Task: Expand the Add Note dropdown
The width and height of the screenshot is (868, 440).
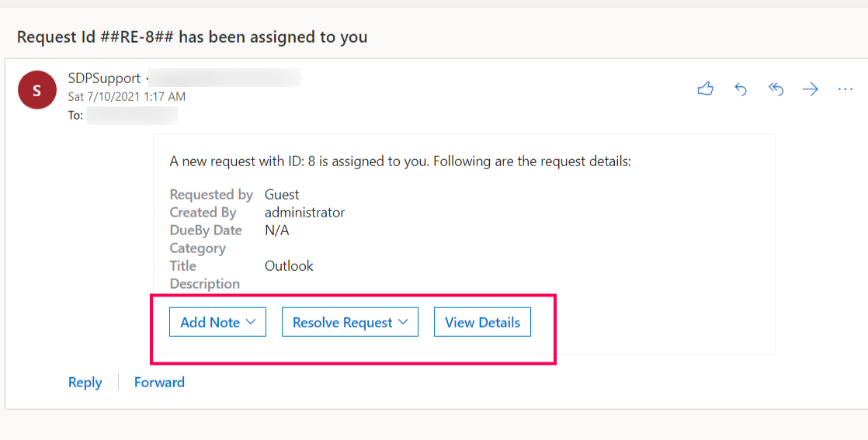Action: [217, 322]
